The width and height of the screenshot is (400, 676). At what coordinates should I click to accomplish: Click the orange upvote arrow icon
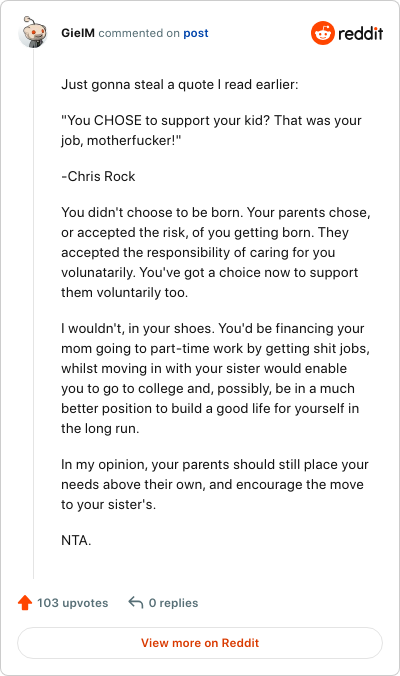[x=25, y=603]
